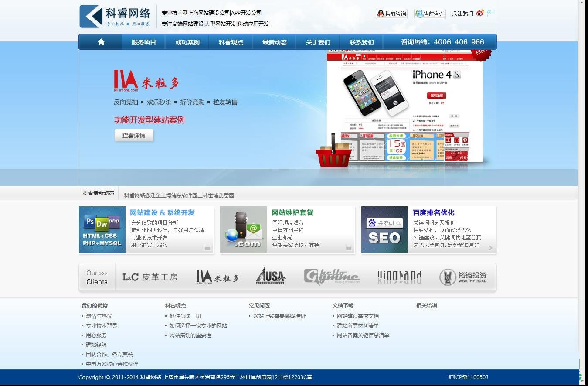Open the 百度排名优化 heading

(x=434, y=212)
